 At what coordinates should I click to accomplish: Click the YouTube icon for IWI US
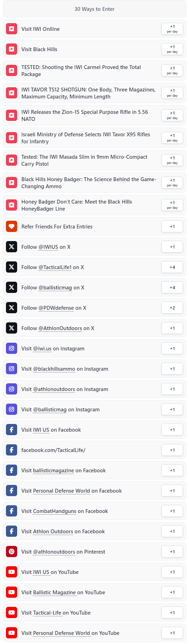(x=12, y=572)
